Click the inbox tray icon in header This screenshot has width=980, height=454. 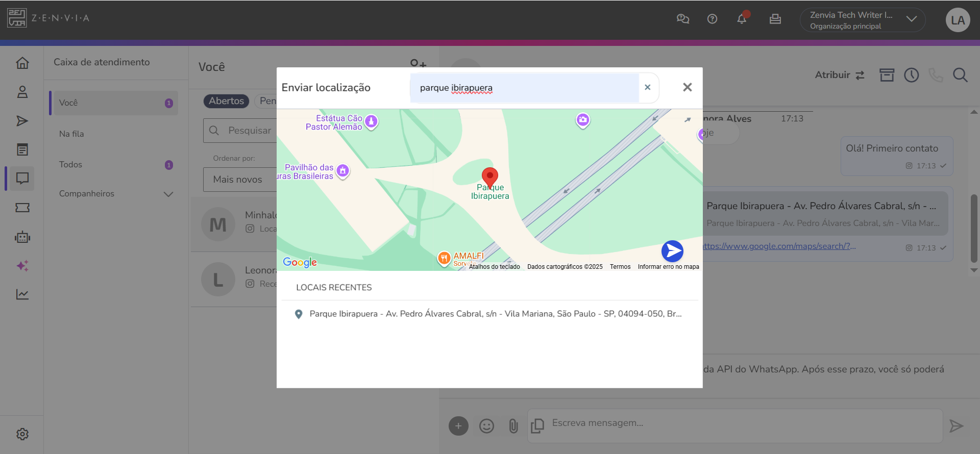(775, 19)
